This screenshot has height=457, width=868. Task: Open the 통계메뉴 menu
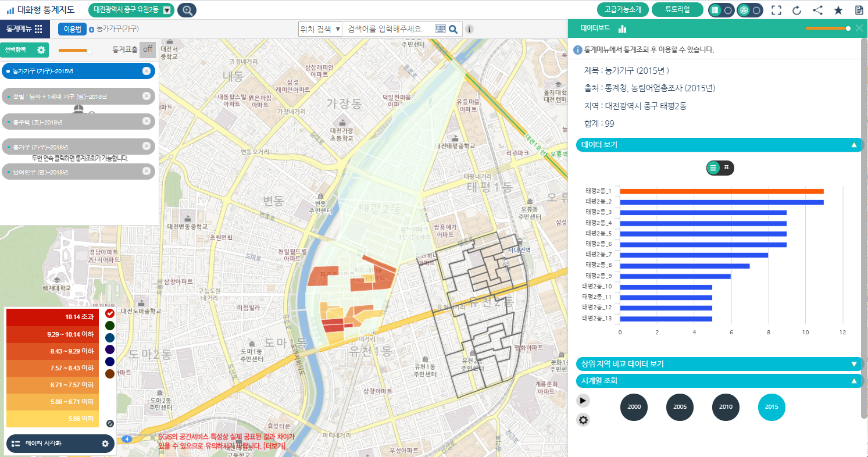[x=24, y=29]
